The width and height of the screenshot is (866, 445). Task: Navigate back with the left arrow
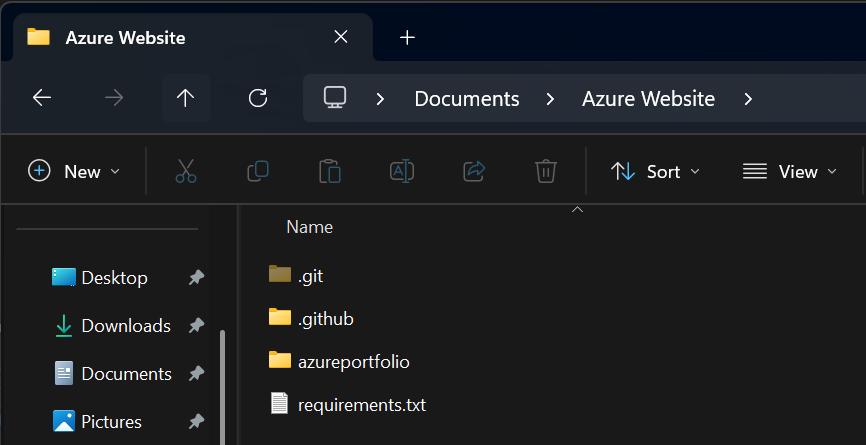(x=41, y=98)
